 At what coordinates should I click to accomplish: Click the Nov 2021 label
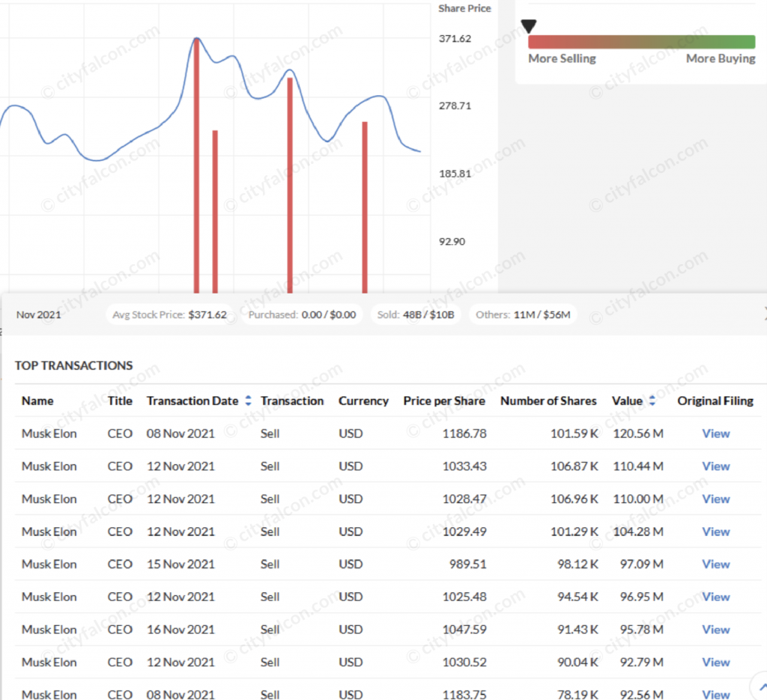click(x=38, y=314)
